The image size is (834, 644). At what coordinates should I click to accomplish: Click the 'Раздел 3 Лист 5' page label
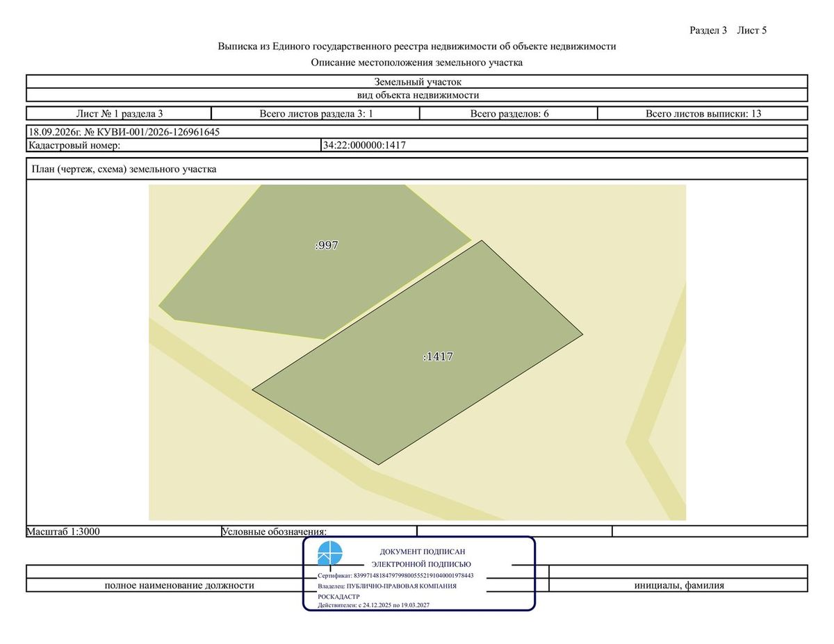point(728,30)
